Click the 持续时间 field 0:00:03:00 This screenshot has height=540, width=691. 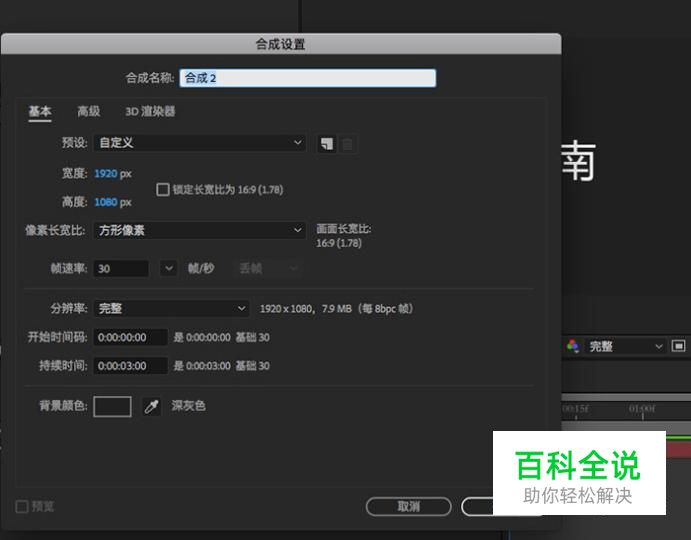pos(130,365)
